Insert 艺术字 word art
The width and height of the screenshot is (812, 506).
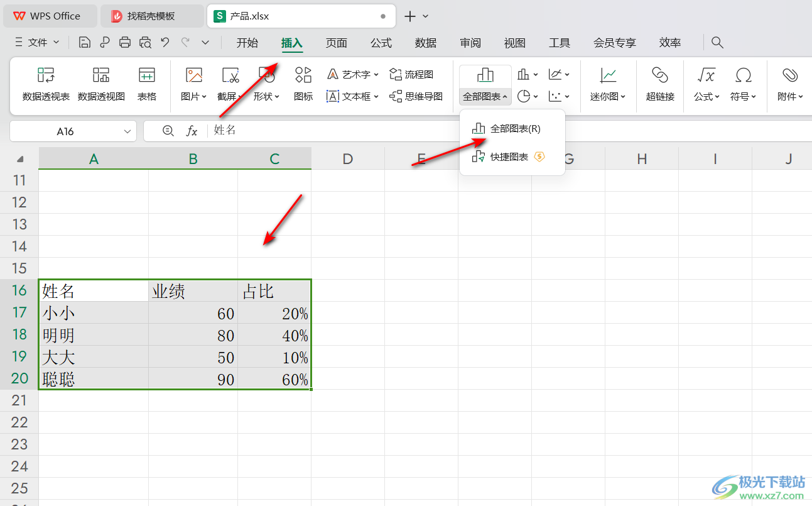coord(352,74)
